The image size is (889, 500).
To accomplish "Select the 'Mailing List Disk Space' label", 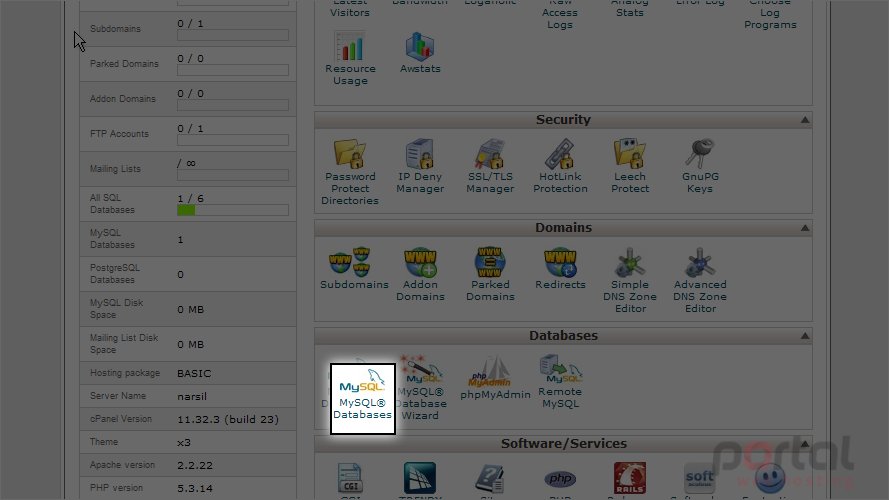I will coord(124,344).
